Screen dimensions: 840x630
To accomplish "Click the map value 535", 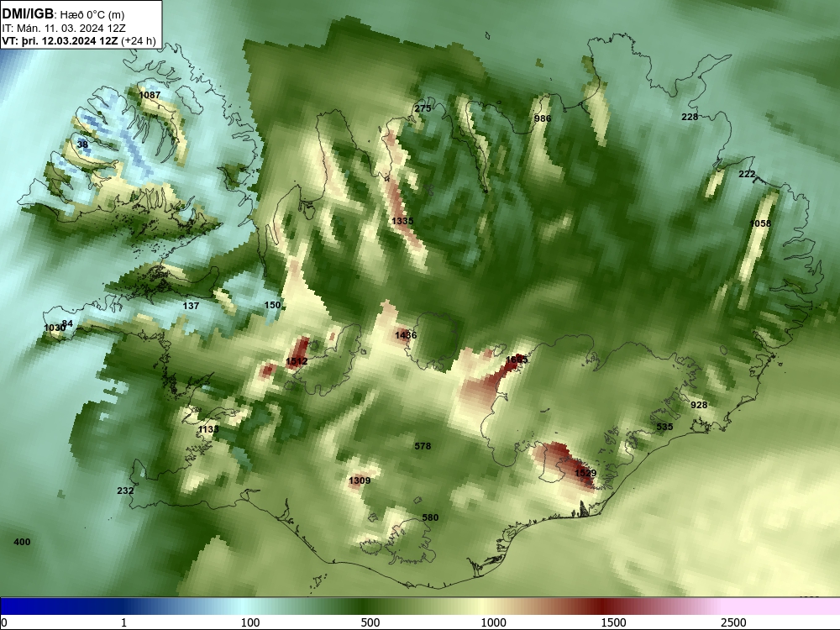I will [664, 427].
